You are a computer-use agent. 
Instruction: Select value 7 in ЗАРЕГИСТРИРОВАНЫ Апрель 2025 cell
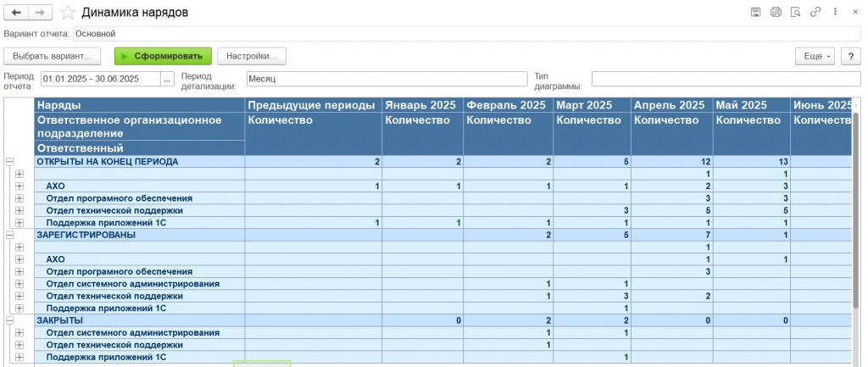672,235
